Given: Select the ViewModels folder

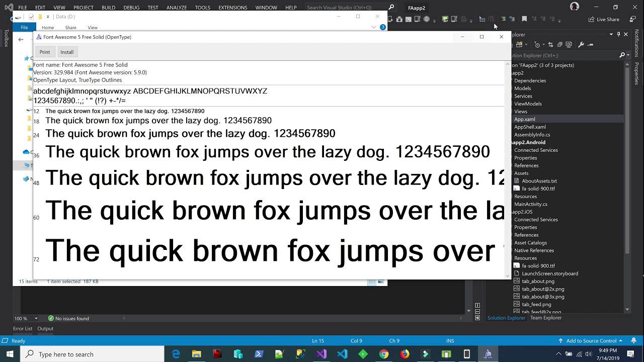Looking at the screenshot, I should click(528, 104).
